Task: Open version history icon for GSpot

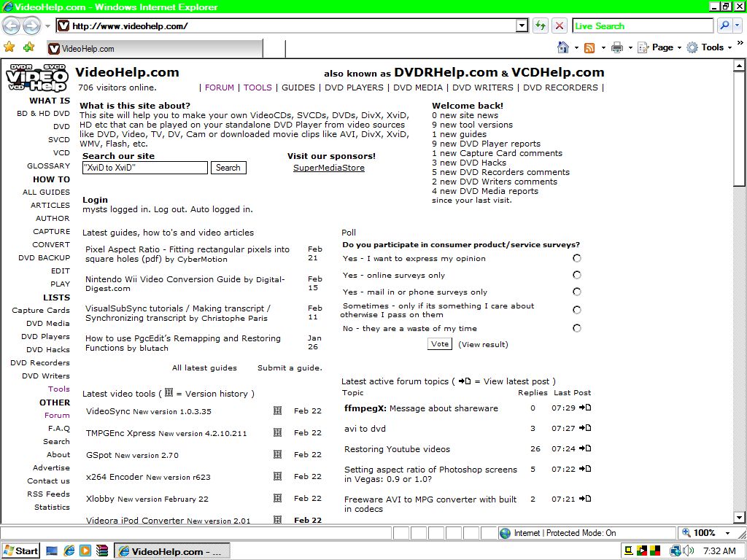Action: click(277, 454)
